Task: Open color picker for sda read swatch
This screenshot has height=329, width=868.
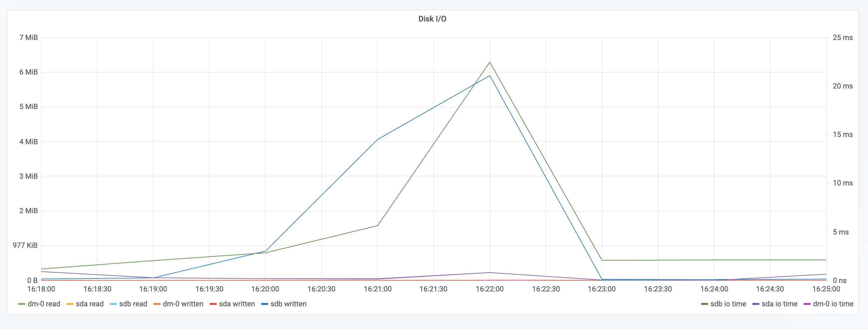Action: point(70,304)
